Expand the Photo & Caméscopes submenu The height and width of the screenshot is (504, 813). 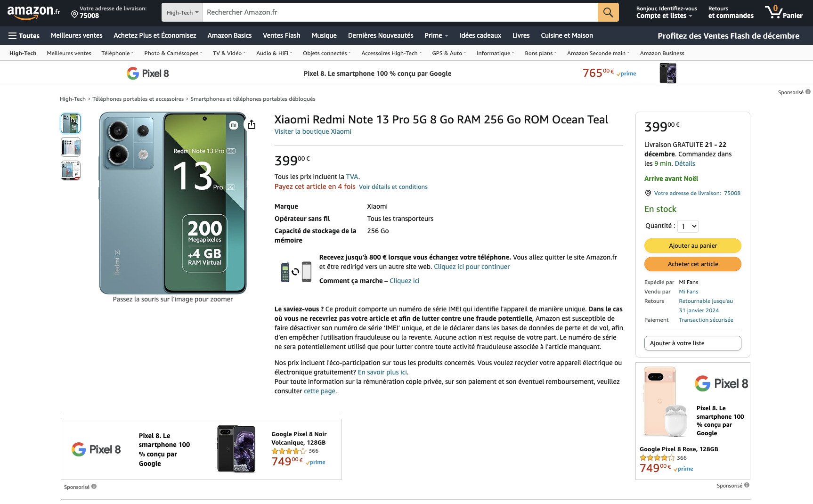click(173, 53)
